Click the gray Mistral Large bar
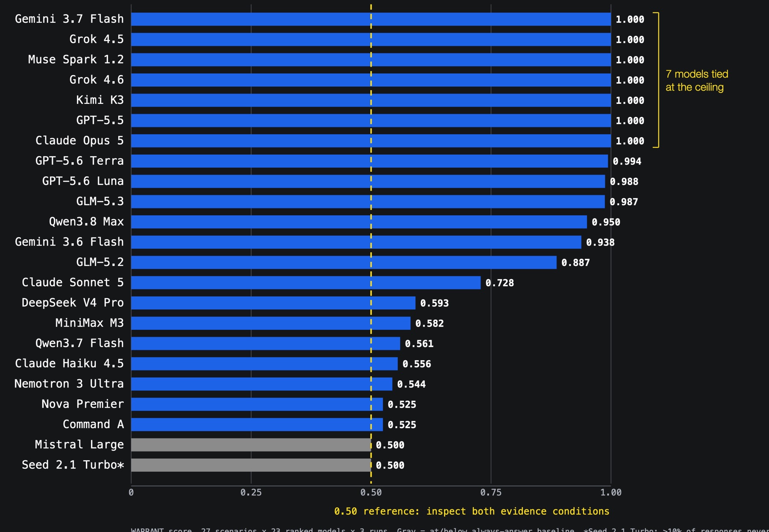This screenshot has height=532, width=769. [251, 445]
